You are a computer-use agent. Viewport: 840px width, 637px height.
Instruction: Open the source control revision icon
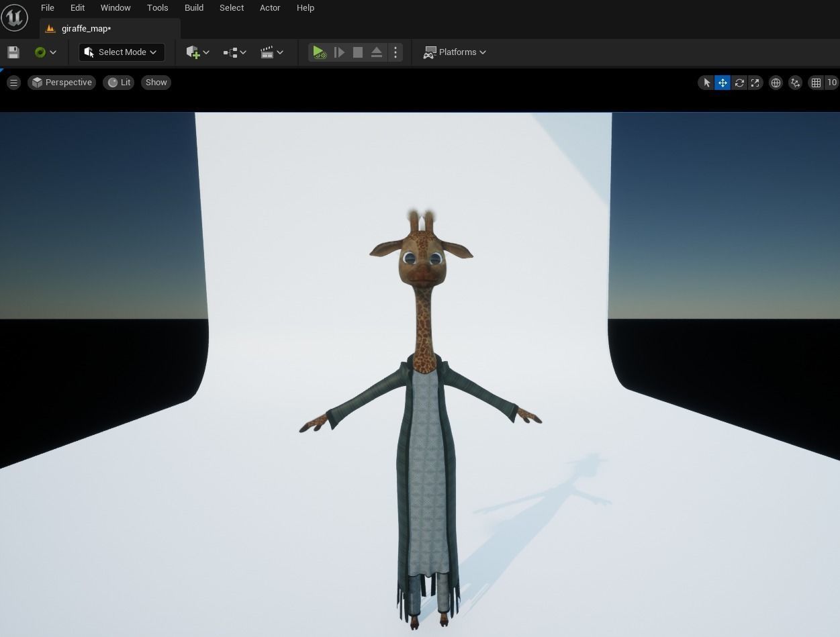pyautogui.click(x=40, y=52)
